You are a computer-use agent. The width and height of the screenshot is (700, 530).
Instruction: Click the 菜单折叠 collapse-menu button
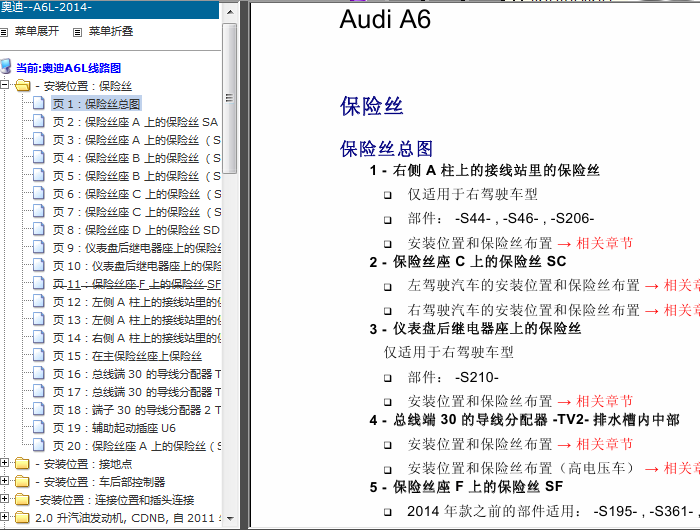click(x=111, y=31)
